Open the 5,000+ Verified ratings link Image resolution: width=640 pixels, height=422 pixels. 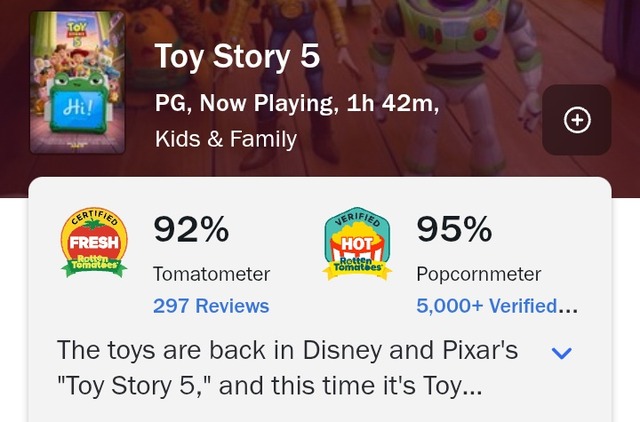pyautogui.click(x=497, y=306)
